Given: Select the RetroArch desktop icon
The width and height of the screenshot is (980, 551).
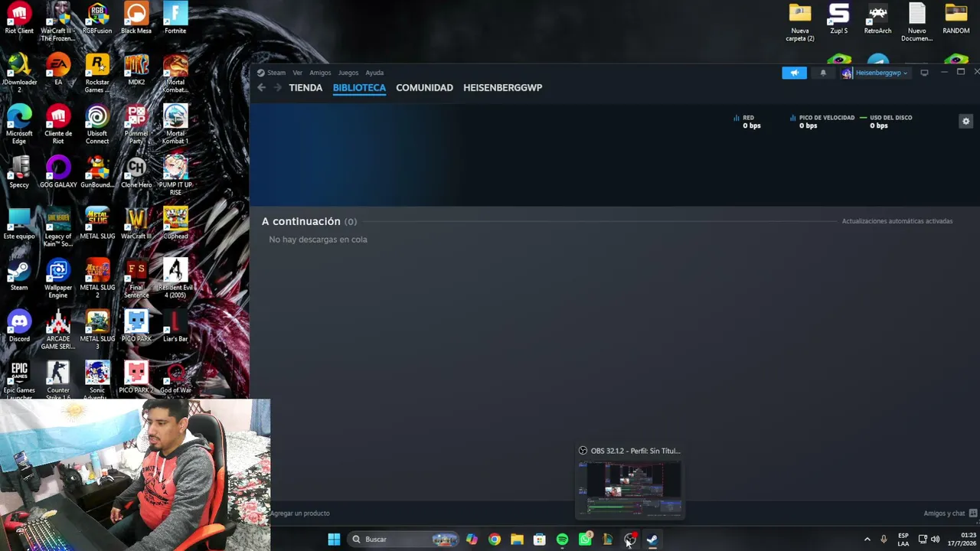Looking at the screenshot, I should pyautogui.click(x=877, y=19).
